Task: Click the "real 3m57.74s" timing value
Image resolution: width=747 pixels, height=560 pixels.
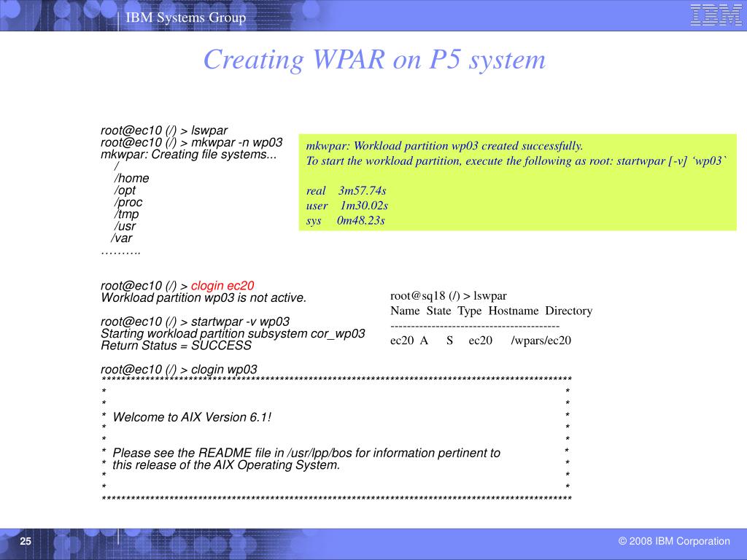Action: click(347, 190)
